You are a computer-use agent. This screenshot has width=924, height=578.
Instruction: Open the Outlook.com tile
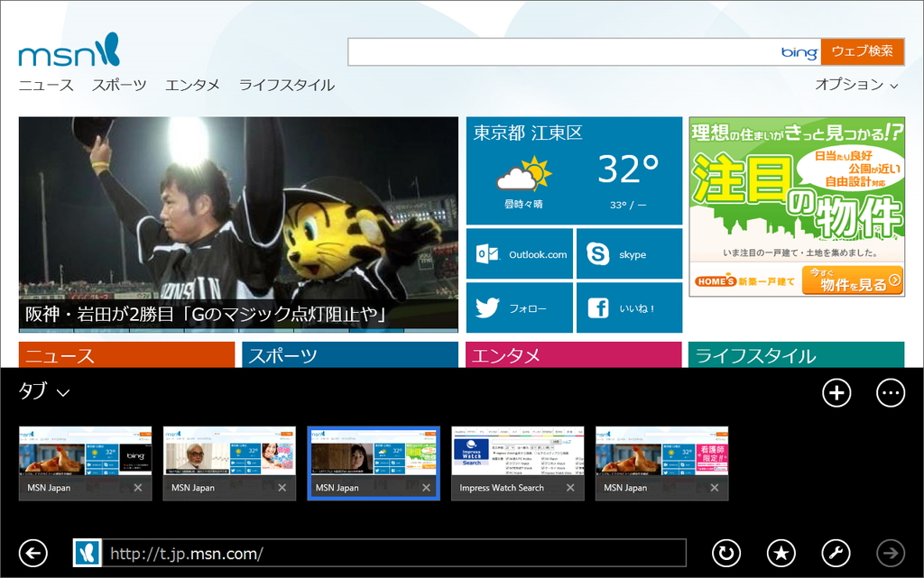click(x=519, y=253)
